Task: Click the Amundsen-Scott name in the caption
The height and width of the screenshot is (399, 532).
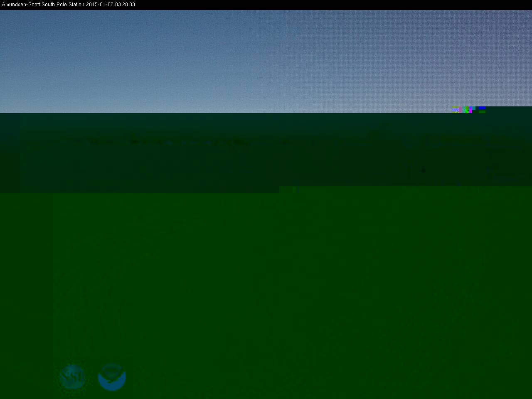Action: click(x=21, y=5)
